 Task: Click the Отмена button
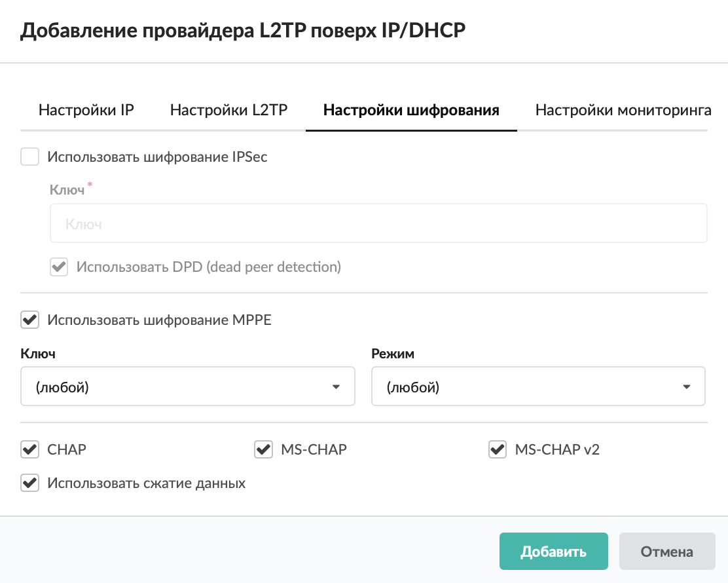coord(666,552)
